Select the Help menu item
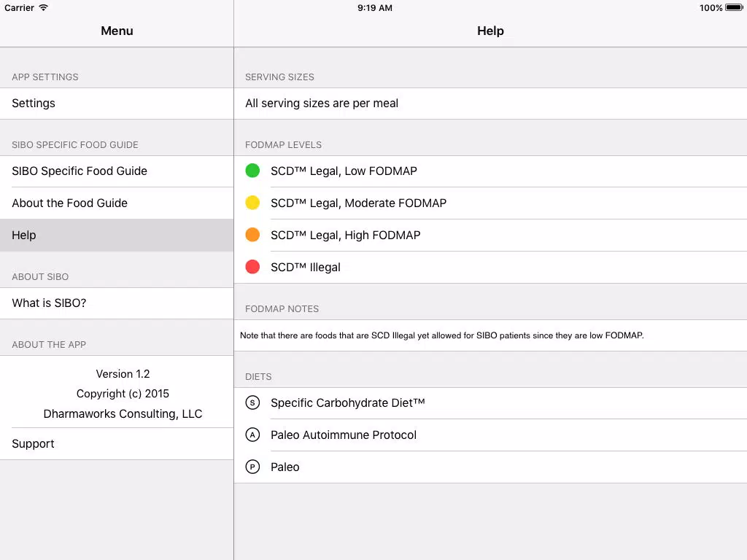 pos(117,236)
